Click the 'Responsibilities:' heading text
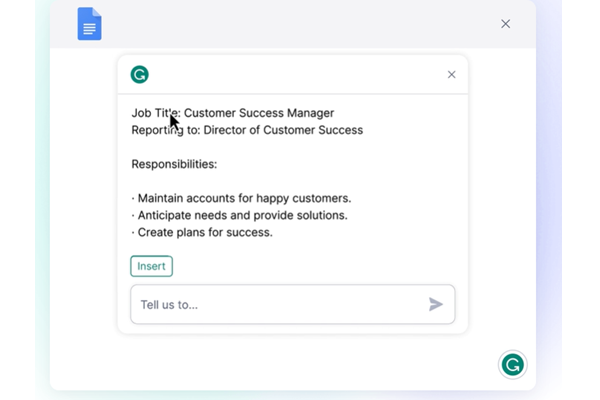Image resolution: width=600 pixels, height=400 pixels. (174, 164)
